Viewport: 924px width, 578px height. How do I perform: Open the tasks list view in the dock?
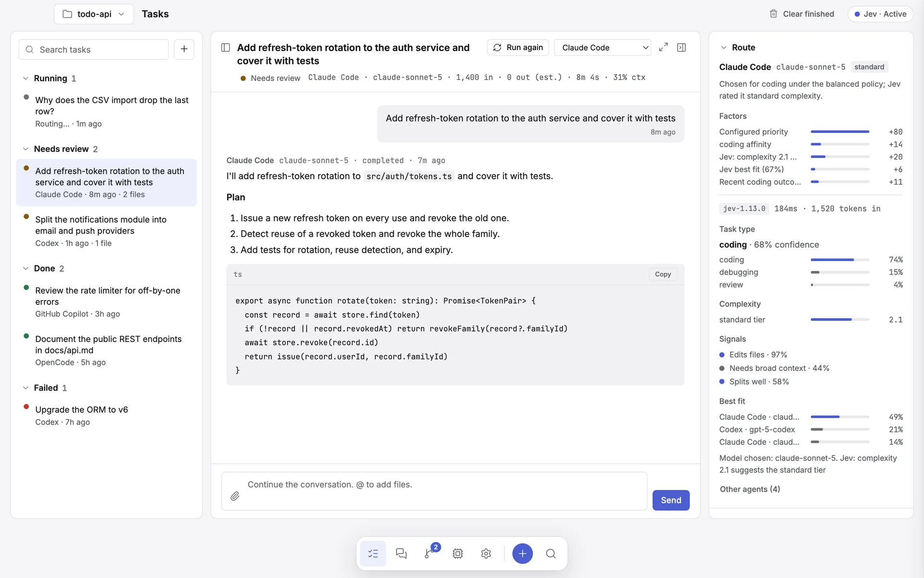pyautogui.click(x=373, y=553)
